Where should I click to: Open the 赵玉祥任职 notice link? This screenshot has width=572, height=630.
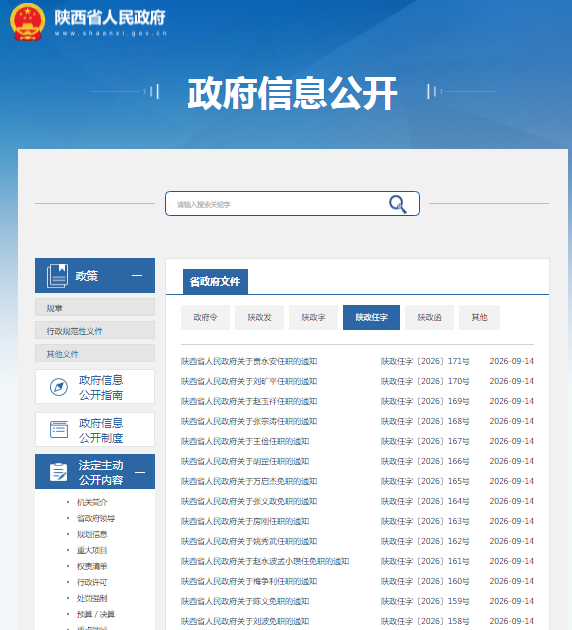pyautogui.click(x=249, y=401)
